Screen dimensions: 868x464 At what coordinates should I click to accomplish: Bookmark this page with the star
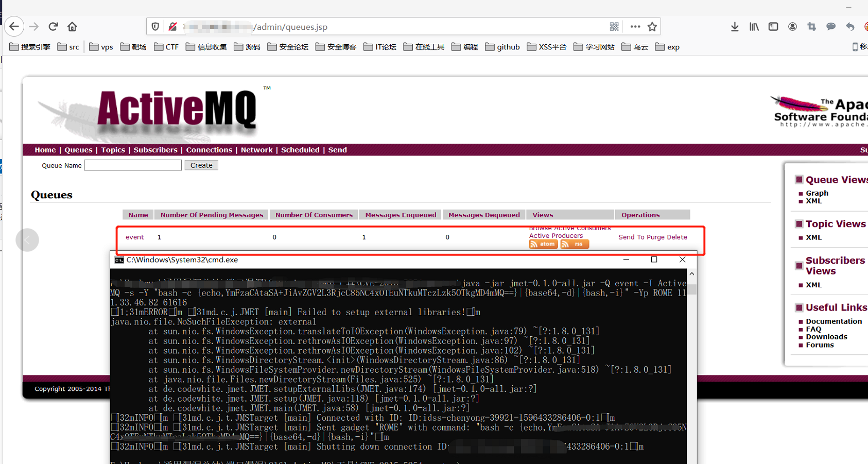[652, 27]
